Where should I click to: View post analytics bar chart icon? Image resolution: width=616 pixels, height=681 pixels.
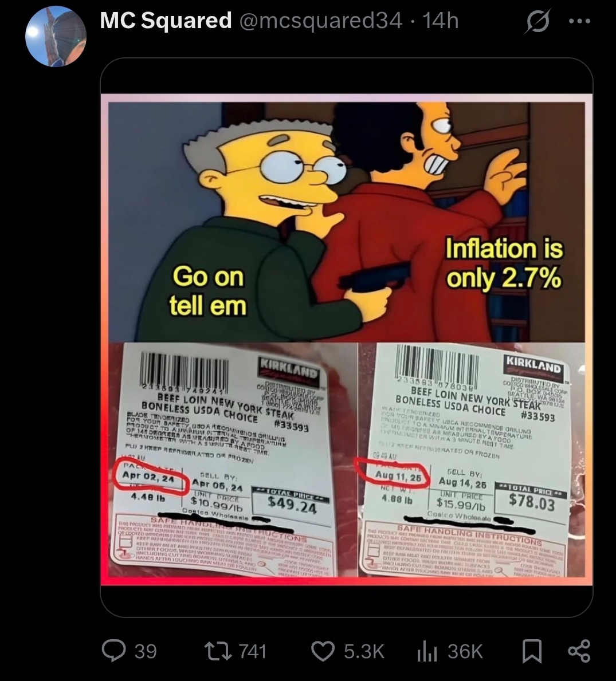click(x=426, y=651)
